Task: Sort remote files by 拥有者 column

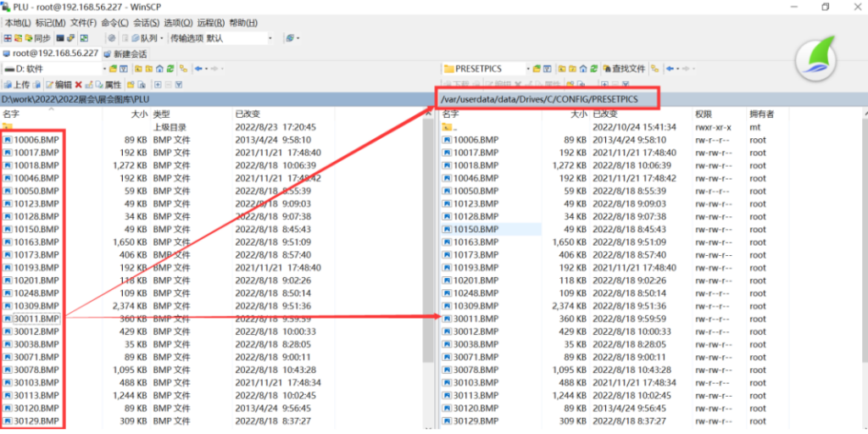Action: [x=767, y=114]
